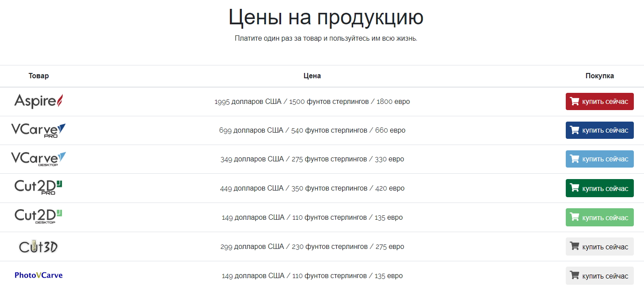
Task: Click the Aspire product logo
Action: click(38, 101)
